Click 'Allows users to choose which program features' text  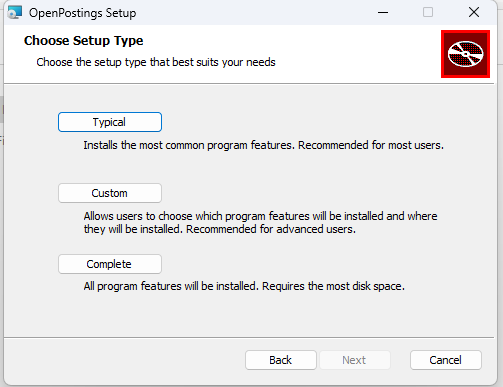pyautogui.click(x=260, y=223)
